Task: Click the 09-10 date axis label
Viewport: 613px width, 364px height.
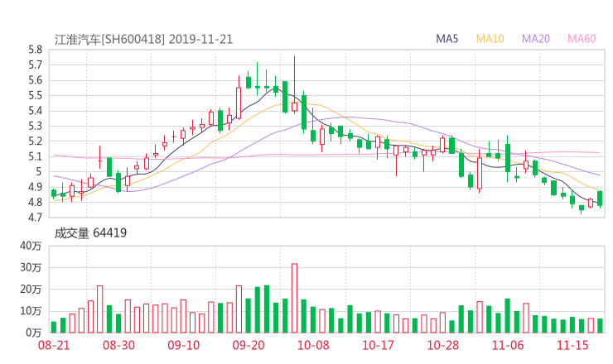Action: (x=184, y=345)
